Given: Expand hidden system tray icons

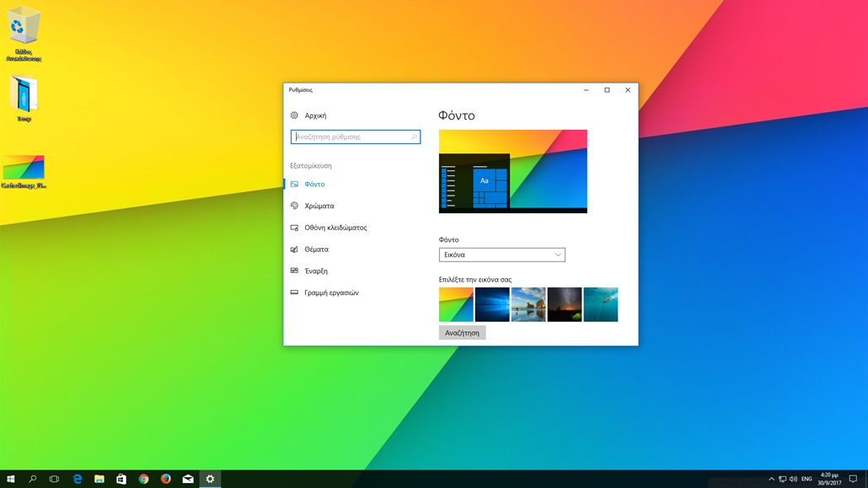Looking at the screenshot, I should click(771, 478).
